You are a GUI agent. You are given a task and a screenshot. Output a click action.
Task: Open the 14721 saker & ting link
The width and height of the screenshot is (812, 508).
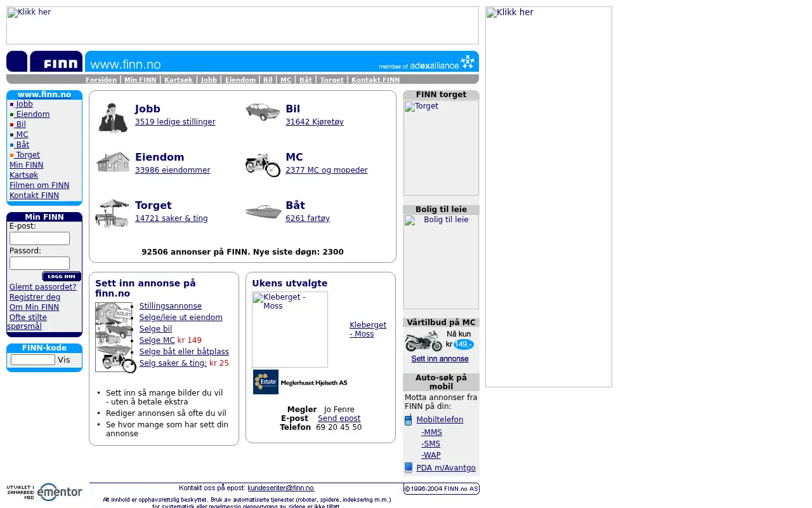171,218
